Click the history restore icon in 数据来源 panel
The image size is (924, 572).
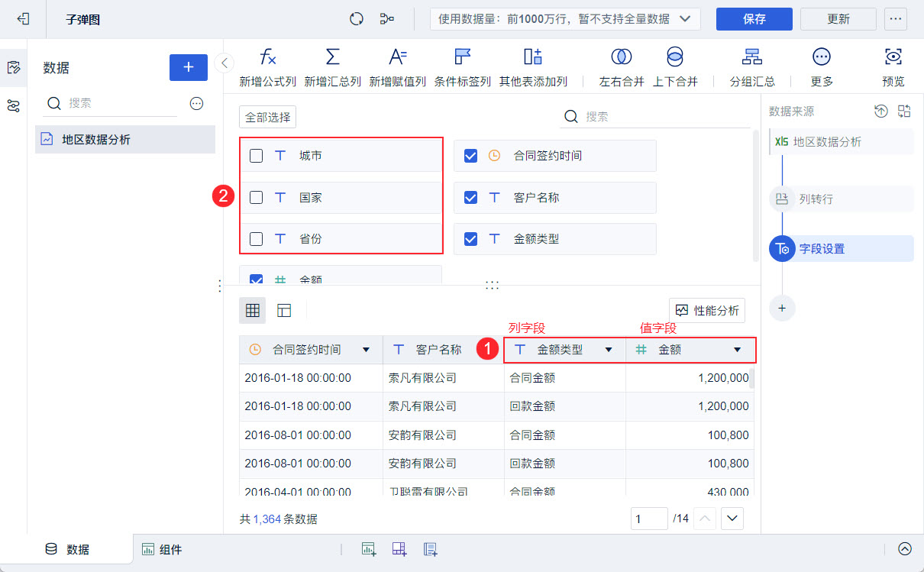pyautogui.click(x=881, y=111)
